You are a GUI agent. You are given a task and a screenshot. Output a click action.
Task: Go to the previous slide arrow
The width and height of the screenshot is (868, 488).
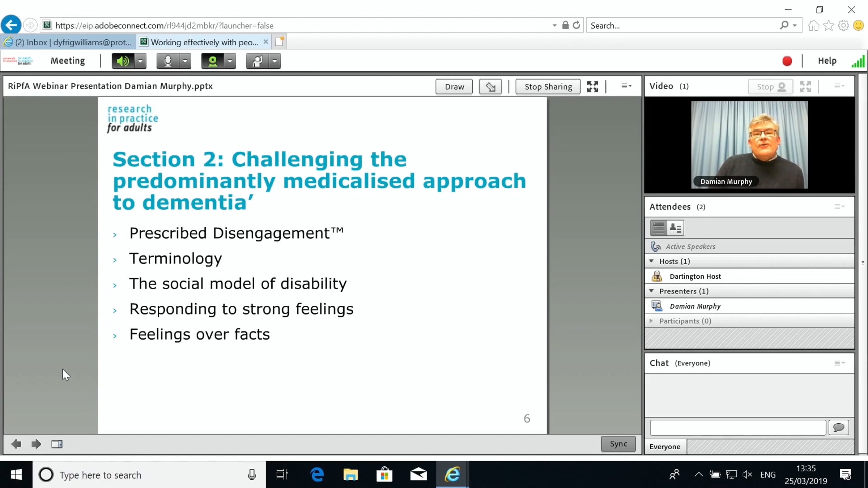pyautogui.click(x=16, y=444)
